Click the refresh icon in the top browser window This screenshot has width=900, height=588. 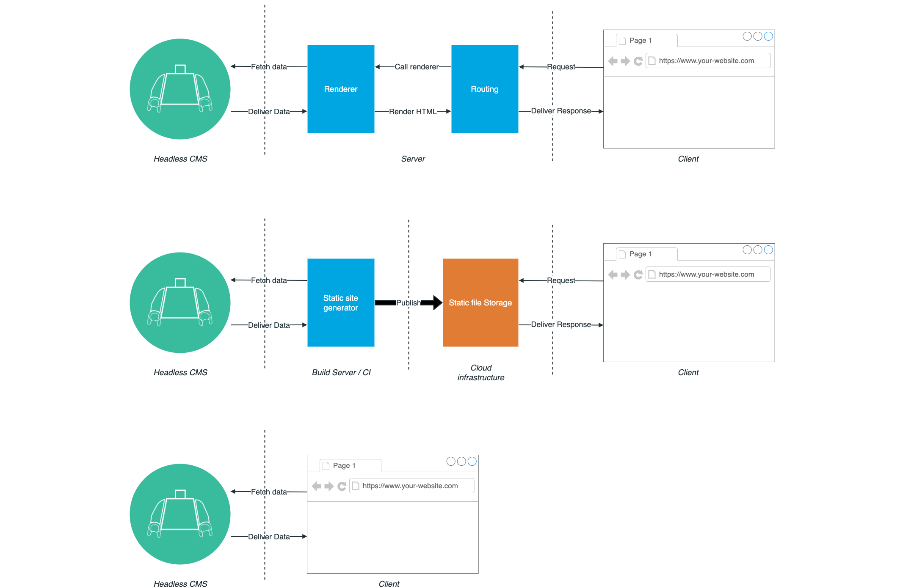638,60
